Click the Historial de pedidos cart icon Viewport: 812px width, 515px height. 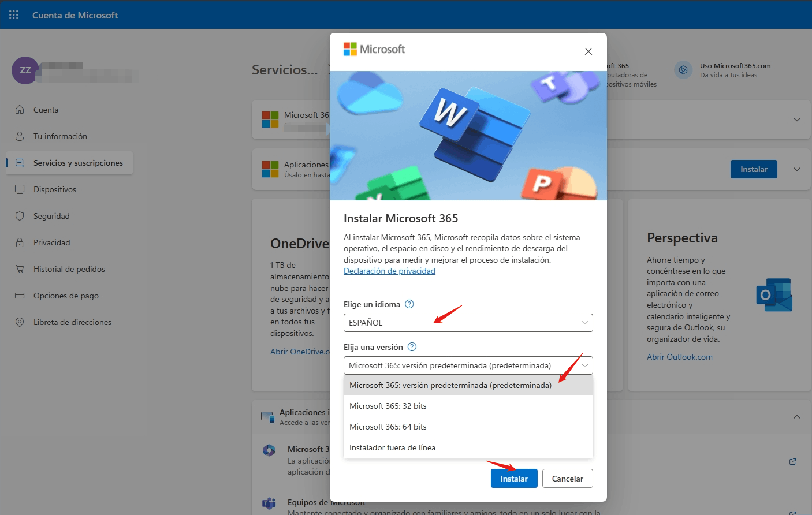tap(20, 269)
